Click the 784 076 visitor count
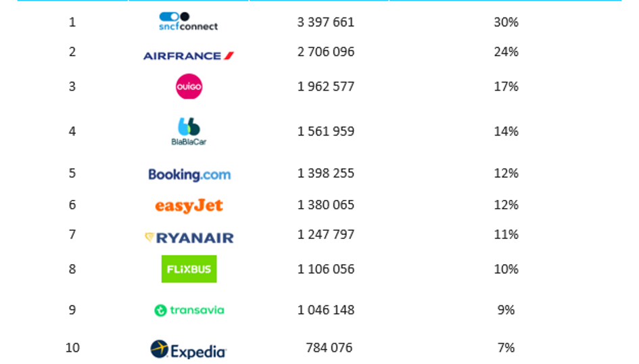The height and width of the screenshot is (364, 639). click(329, 348)
